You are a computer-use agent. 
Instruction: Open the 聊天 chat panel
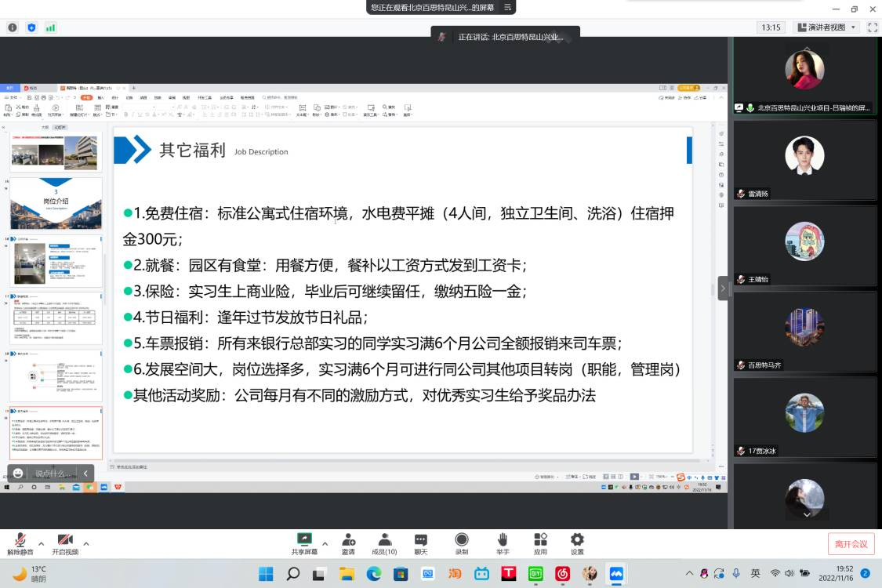pyautogui.click(x=421, y=543)
